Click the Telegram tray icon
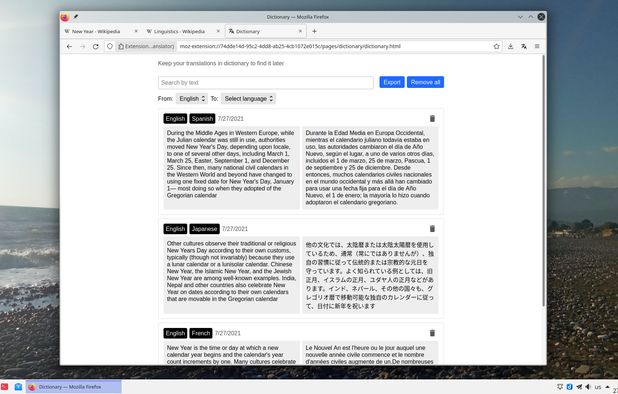 pyautogui.click(x=579, y=387)
